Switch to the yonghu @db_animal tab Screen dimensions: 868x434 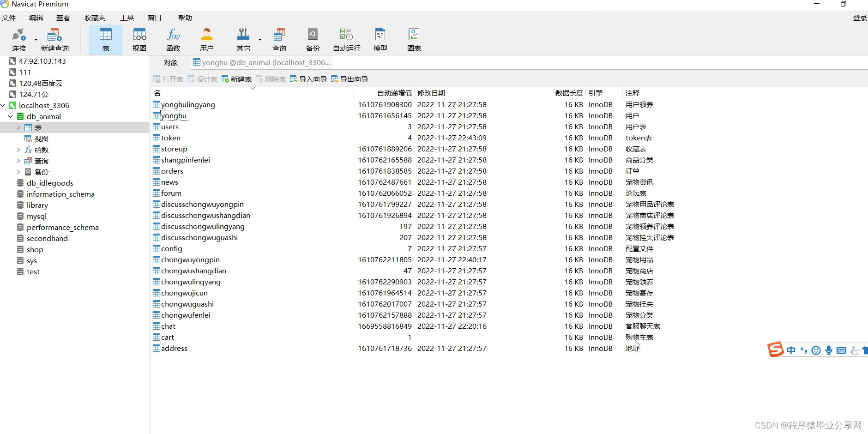[261, 63]
